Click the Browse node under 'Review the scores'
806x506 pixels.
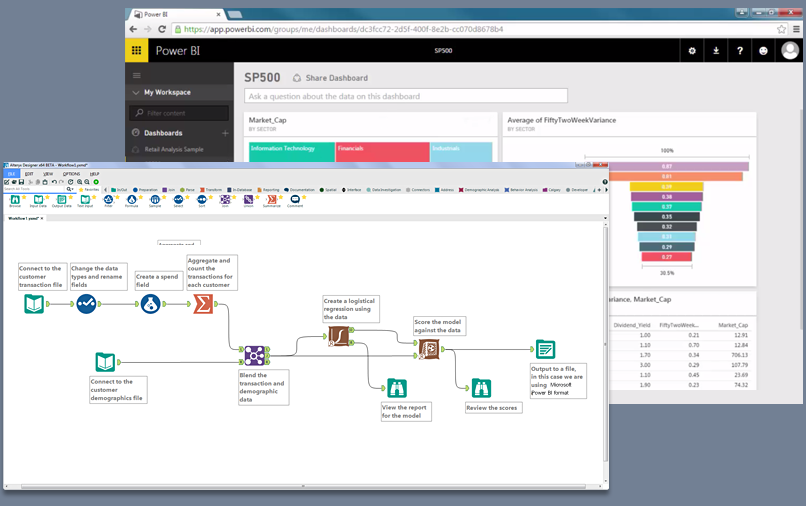[x=481, y=388]
